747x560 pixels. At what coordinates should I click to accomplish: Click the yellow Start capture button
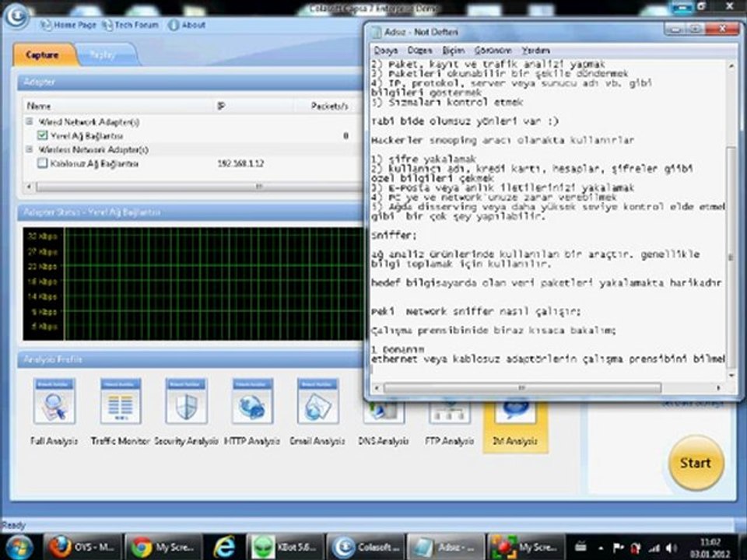696,463
